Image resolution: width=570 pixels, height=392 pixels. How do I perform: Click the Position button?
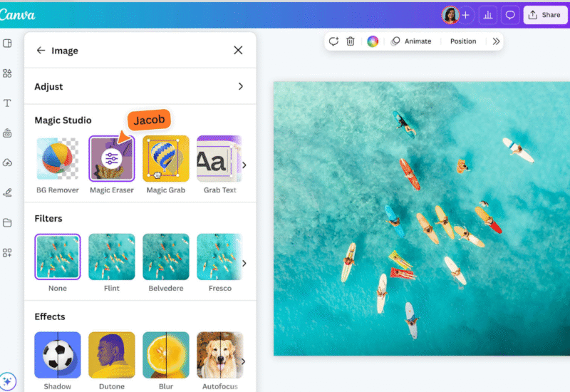coord(463,41)
